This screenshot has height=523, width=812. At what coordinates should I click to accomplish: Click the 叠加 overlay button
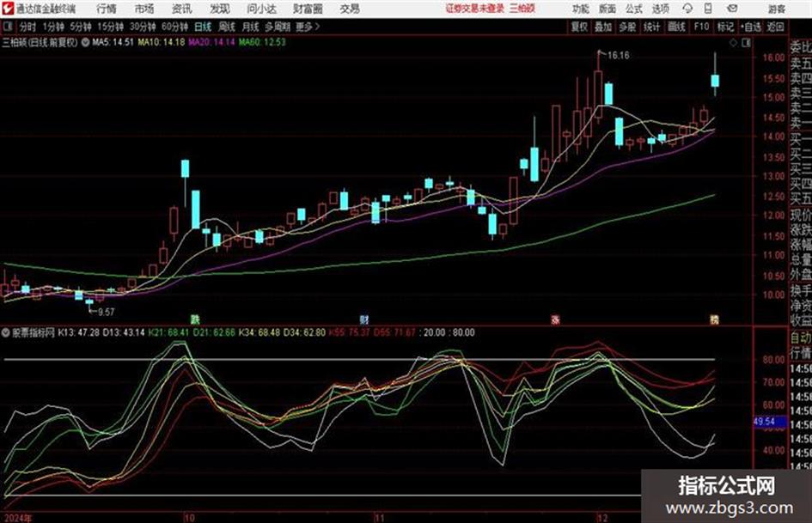tap(603, 27)
